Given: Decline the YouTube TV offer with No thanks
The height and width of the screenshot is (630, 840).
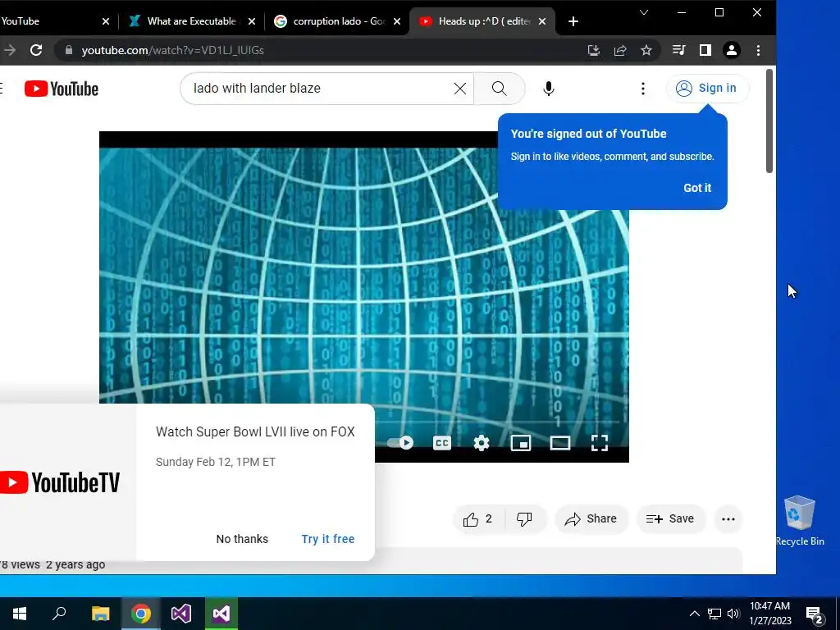Looking at the screenshot, I should (x=242, y=539).
